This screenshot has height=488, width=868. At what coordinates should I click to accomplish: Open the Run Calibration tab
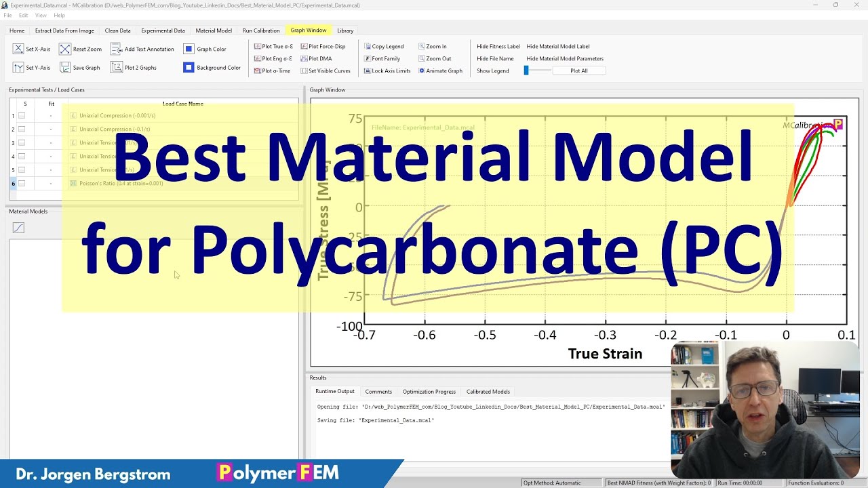(261, 30)
